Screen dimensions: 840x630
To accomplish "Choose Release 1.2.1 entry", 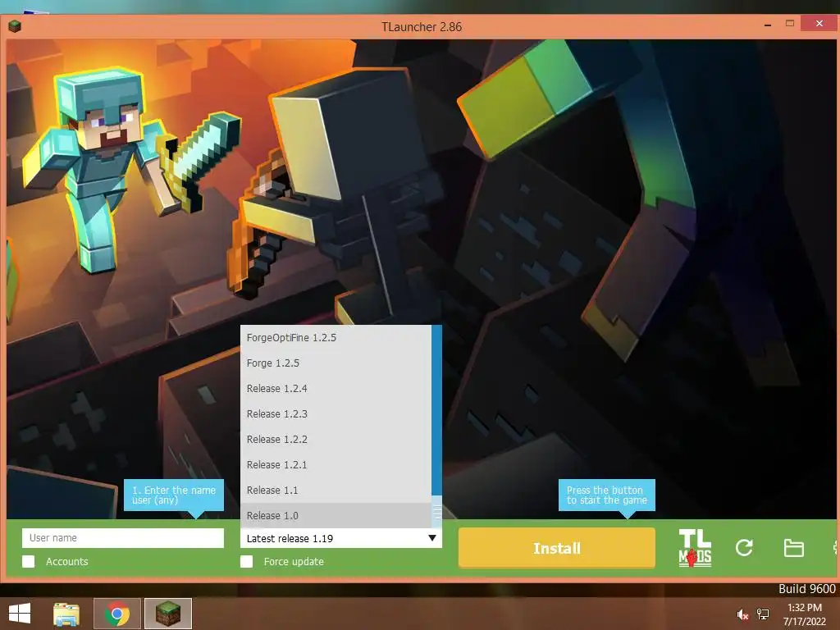I will point(336,464).
